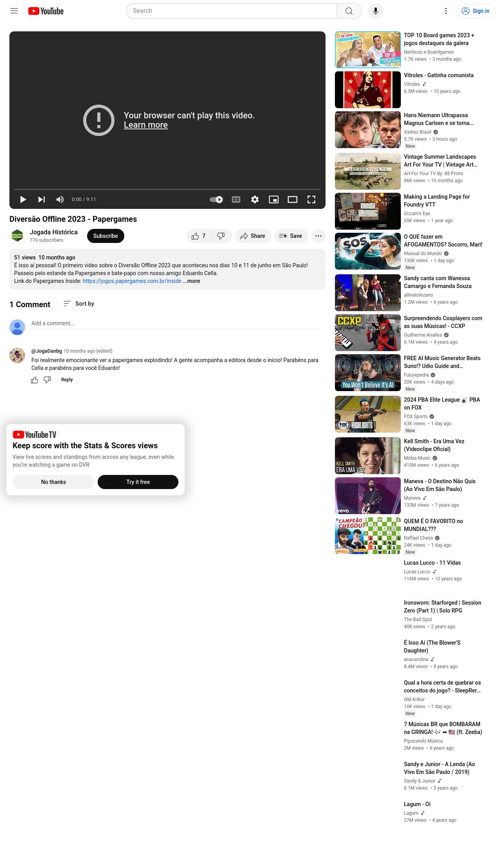The width and height of the screenshot is (502, 868).
Task: Expand the description with ...more
Action: [x=192, y=281]
